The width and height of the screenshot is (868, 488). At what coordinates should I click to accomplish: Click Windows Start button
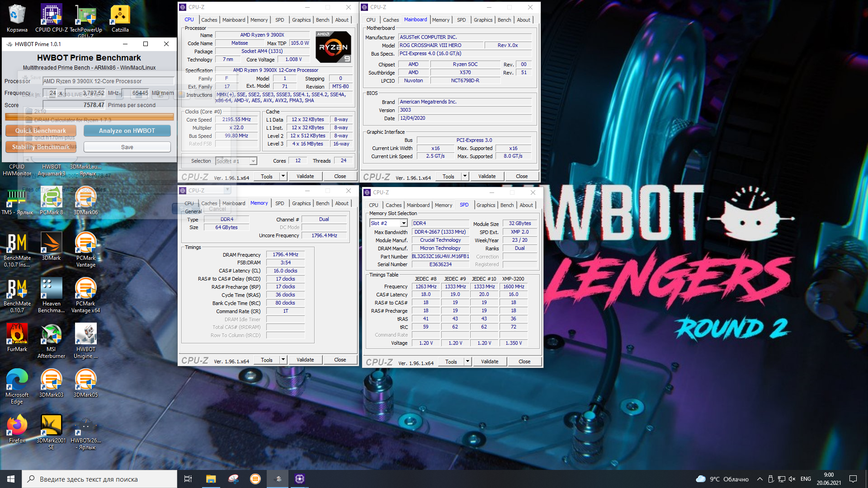tap(11, 479)
